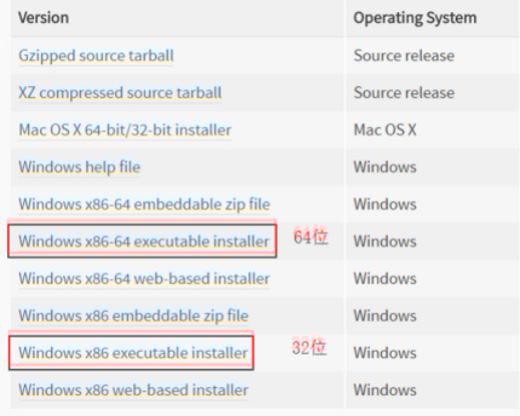Click Windows cell beside x86 web-based installer
The image size is (520, 416).
385,390
